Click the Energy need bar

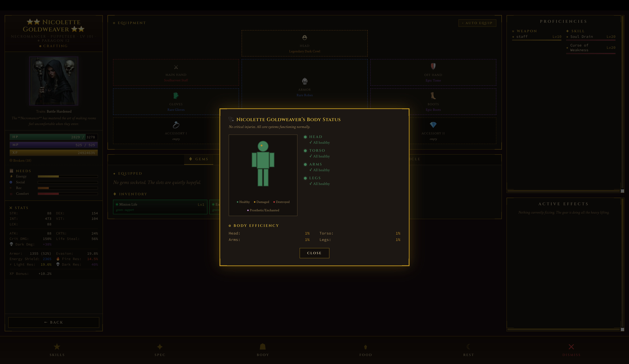pos(68,176)
